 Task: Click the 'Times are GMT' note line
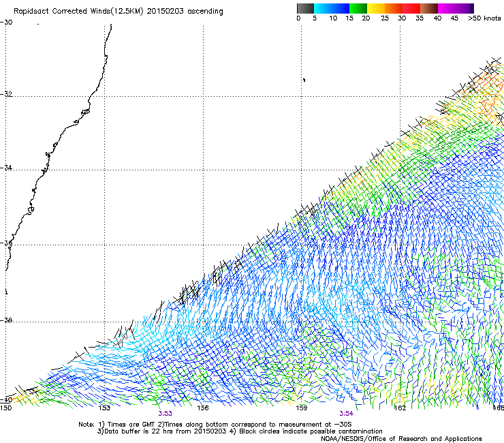(x=215, y=425)
